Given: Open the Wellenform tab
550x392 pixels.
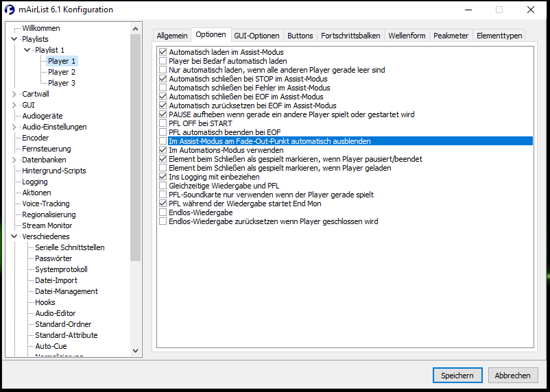Looking at the screenshot, I should tap(407, 36).
